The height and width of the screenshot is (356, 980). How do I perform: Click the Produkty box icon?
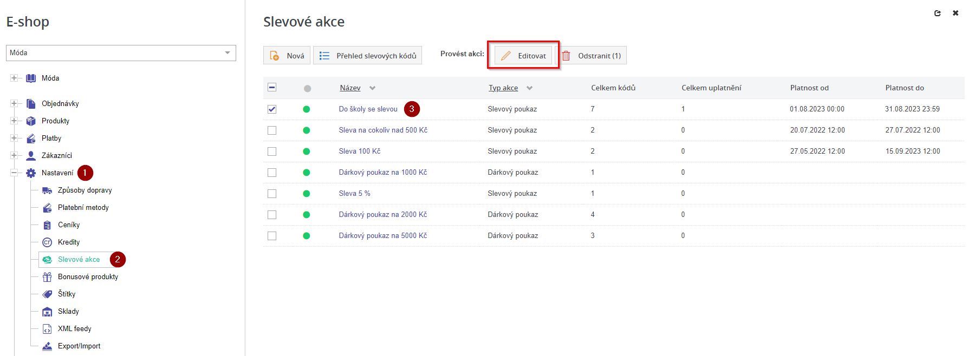[31, 121]
